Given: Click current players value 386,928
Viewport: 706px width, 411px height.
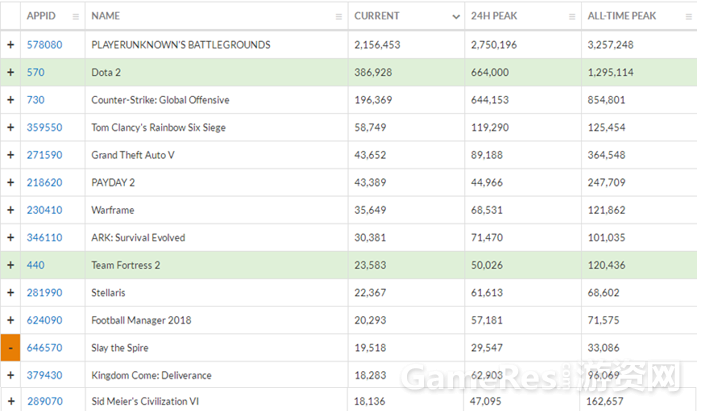Looking at the screenshot, I should pyautogui.click(x=373, y=72).
